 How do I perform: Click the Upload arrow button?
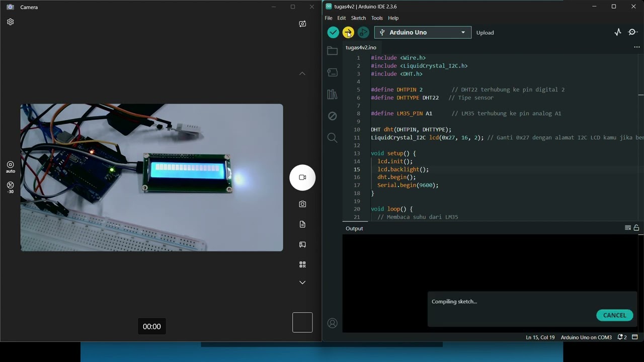tap(348, 32)
